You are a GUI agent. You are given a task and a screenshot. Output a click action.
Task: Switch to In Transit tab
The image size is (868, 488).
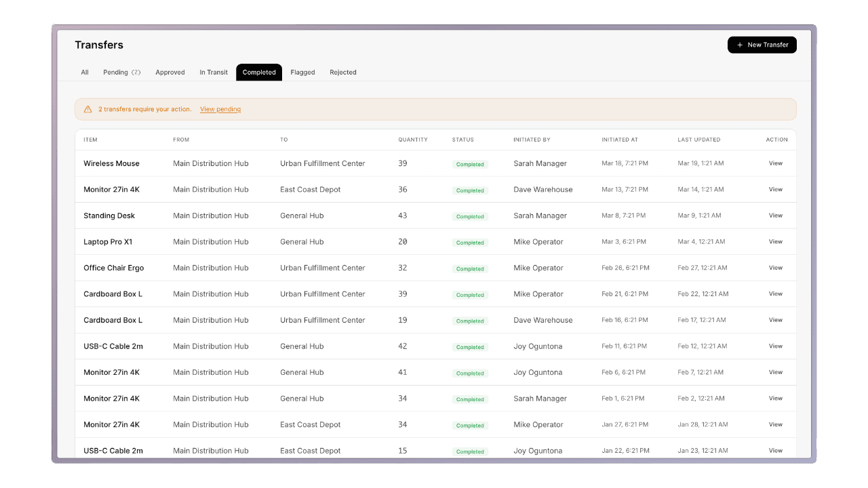click(214, 73)
